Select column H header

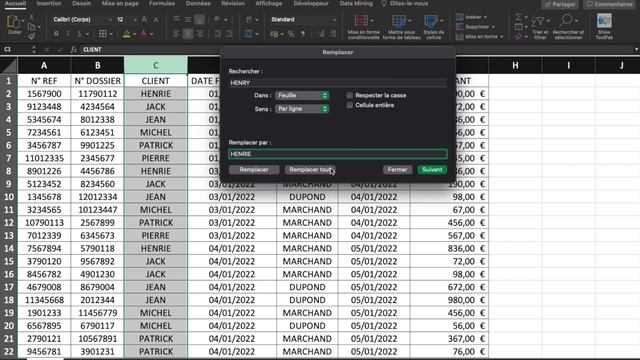515,65
